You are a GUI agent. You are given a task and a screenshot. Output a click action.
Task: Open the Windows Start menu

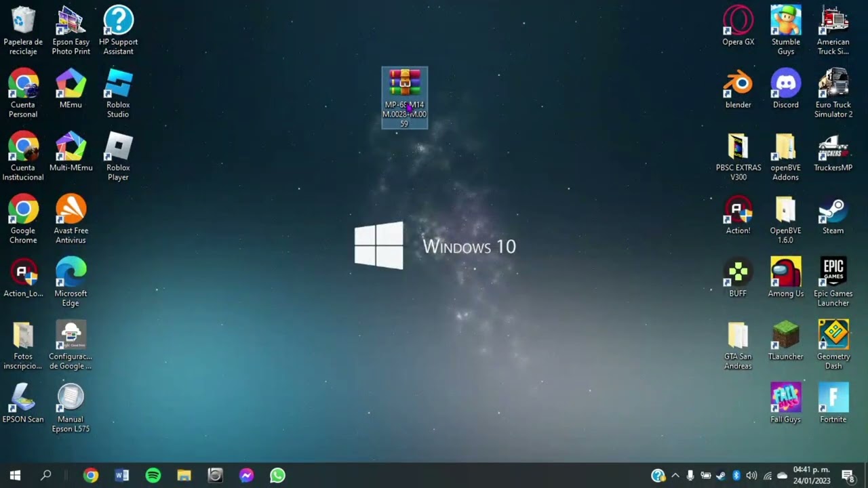[15, 475]
